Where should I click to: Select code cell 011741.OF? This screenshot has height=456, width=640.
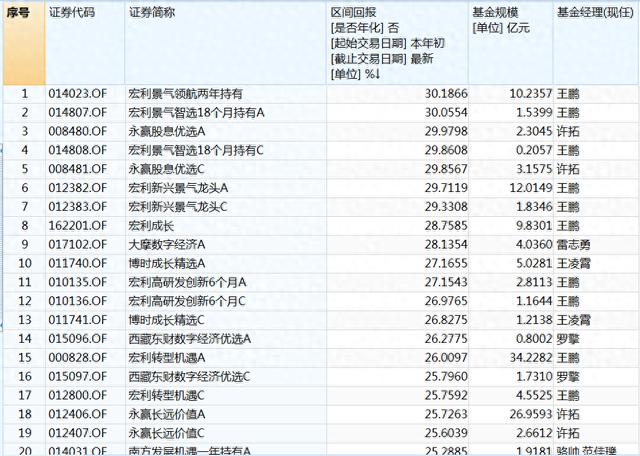click(x=78, y=320)
